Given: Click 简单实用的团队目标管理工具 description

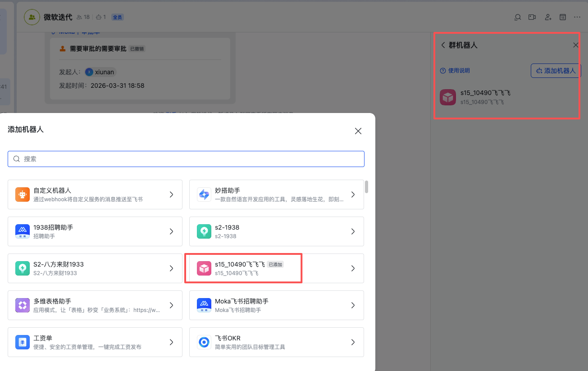Looking at the screenshot, I should [250, 347].
